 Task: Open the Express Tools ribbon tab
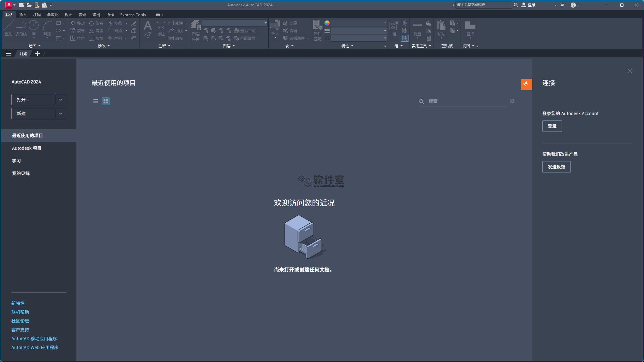133,15
